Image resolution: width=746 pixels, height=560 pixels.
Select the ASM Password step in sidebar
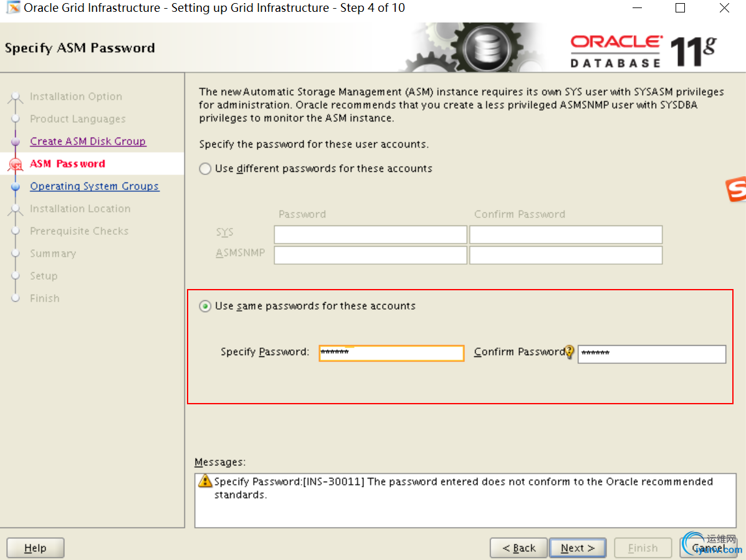(x=67, y=164)
